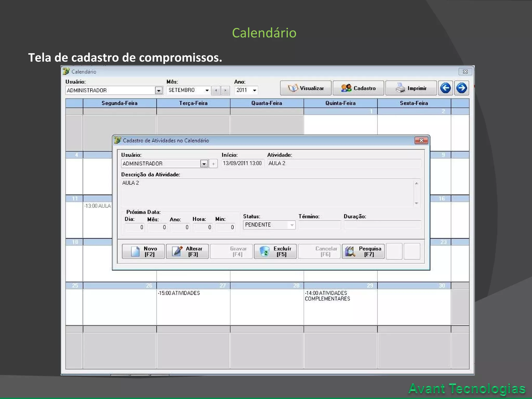
Task: Click the Quinta-Feira column header
Action: (x=341, y=103)
